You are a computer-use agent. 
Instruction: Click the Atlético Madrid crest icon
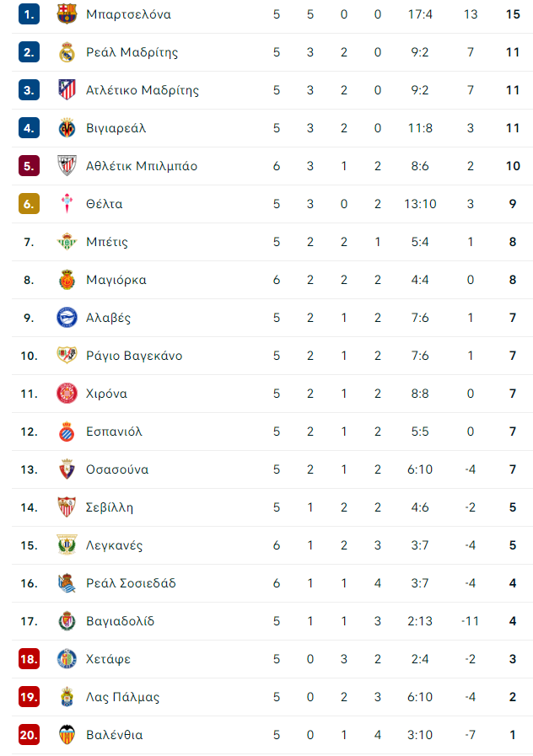point(67,89)
